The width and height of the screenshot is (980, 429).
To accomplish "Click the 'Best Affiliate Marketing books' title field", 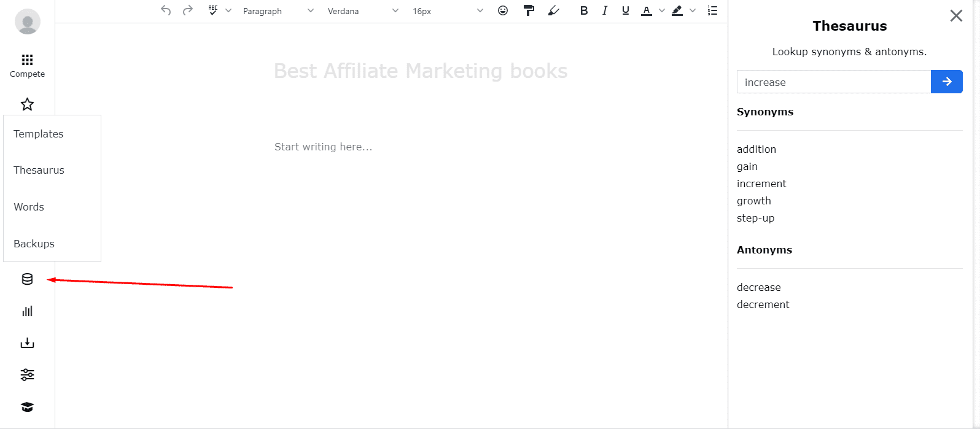I will (x=421, y=71).
